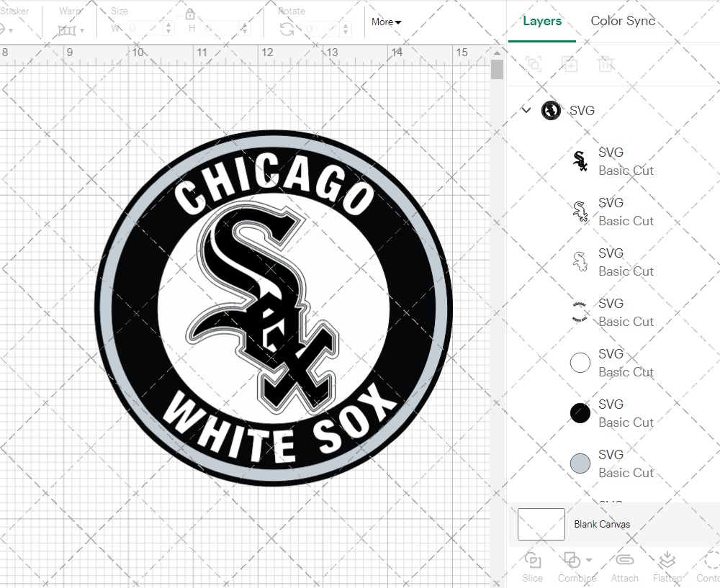This screenshot has width=720, height=588.
Task: Click the Flatten tool
Action: tap(667, 567)
